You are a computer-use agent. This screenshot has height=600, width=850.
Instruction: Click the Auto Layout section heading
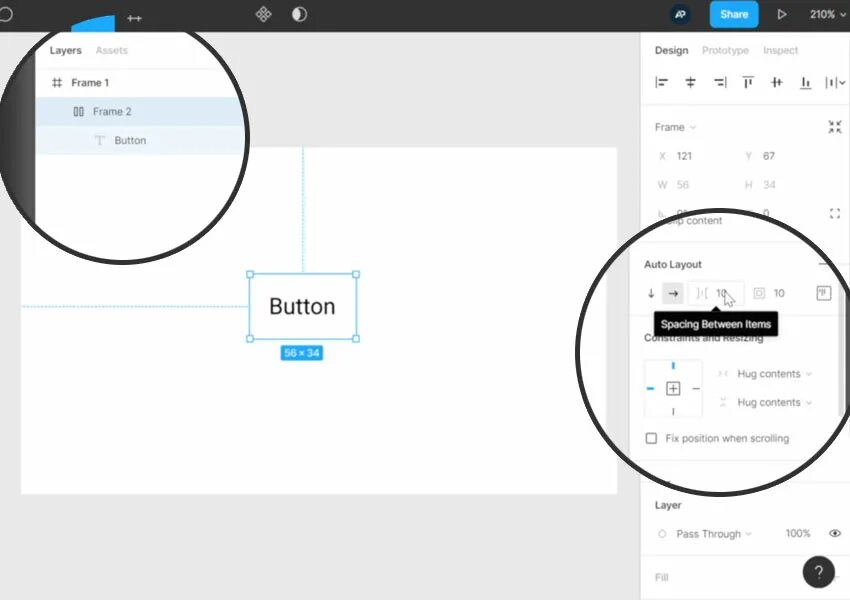pyautogui.click(x=673, y=264)
